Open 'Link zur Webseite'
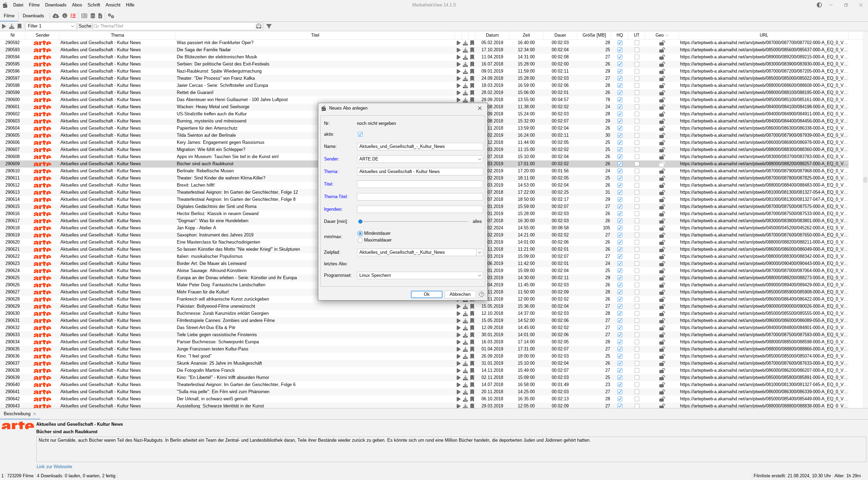Image resolution: width=868 pixels, height=480 pixels. click(54, 467)
